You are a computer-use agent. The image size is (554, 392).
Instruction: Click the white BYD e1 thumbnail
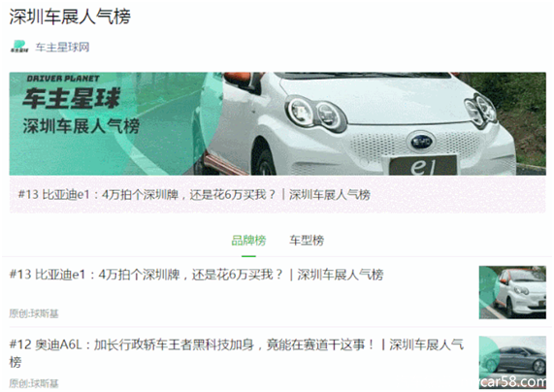tap(512, 292)
